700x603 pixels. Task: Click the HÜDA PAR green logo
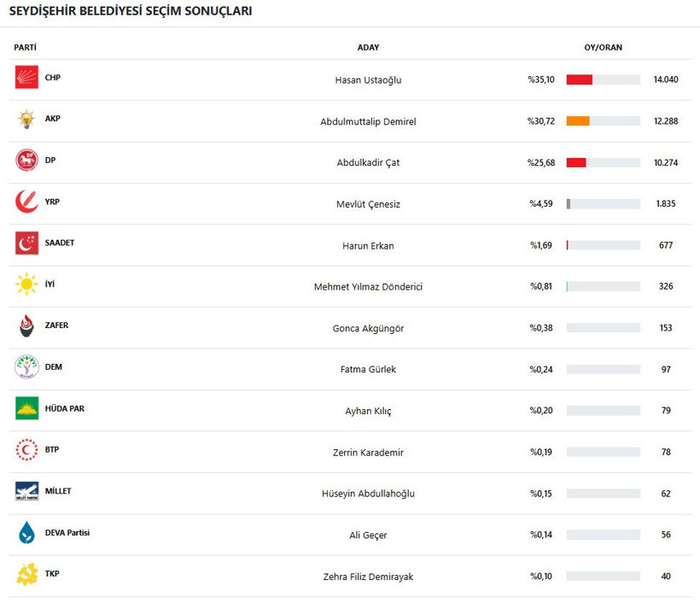point(26,408)
